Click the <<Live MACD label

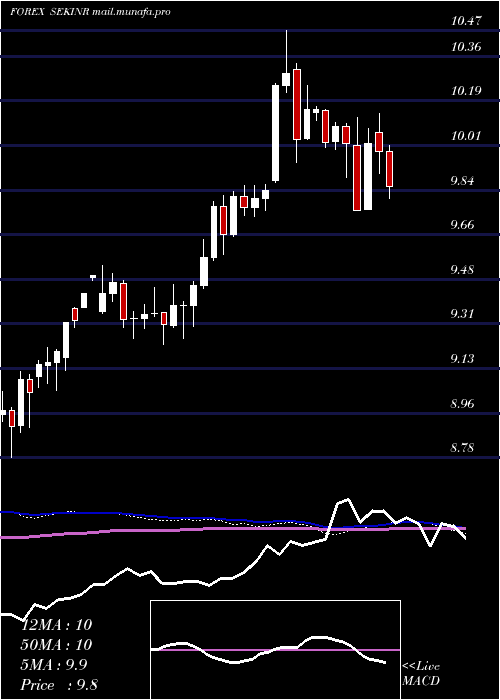click(x=421, y=674)
